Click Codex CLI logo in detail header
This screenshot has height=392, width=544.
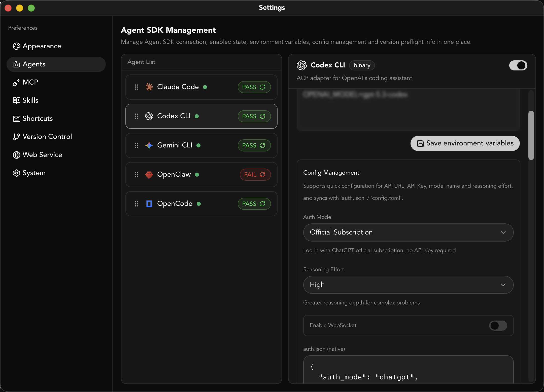pyautogui.click(x=302, y=65)
